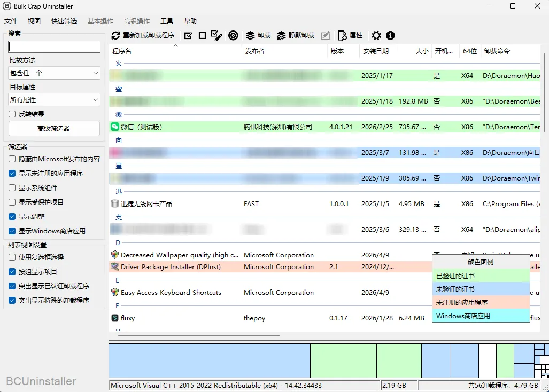Click the 未注册的应用程序 salmon legend entry
549x392 pixels.
pos(481,302)
